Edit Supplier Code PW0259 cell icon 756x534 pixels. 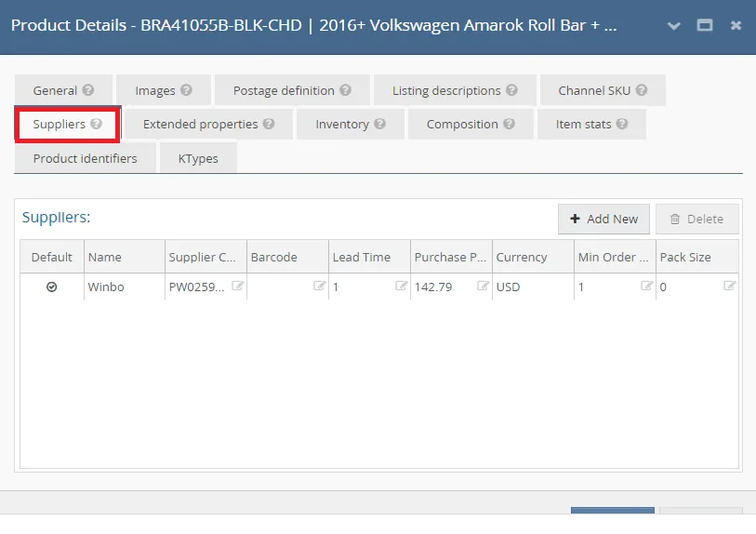point(237,286)
